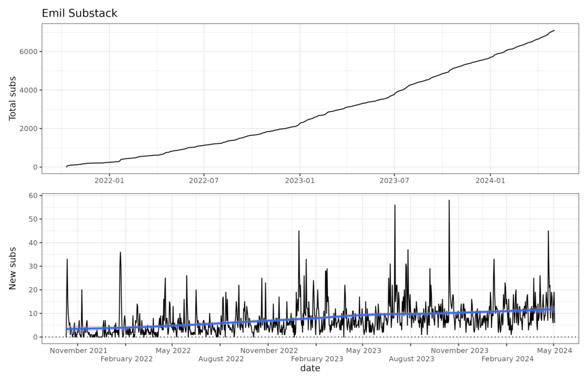Click the 'February 2022' tick label
The image size is (588, 382).
pyautogui.click(x=126, y=359)
